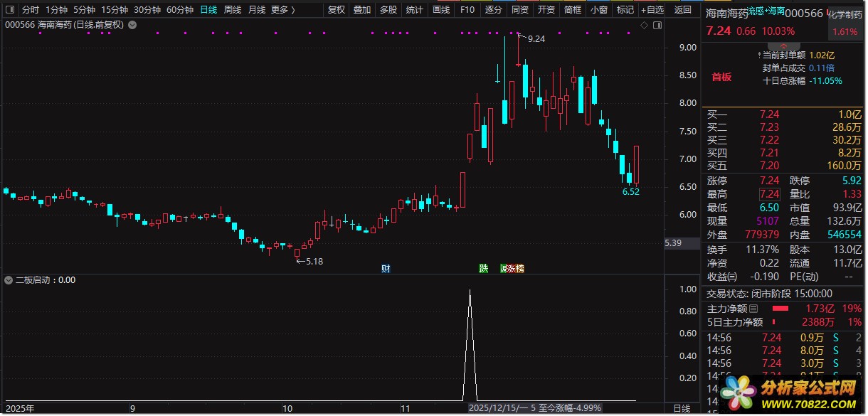Click 买五 price 7.20
This screenshot has height=416, width=868.
tap(769, 166)
